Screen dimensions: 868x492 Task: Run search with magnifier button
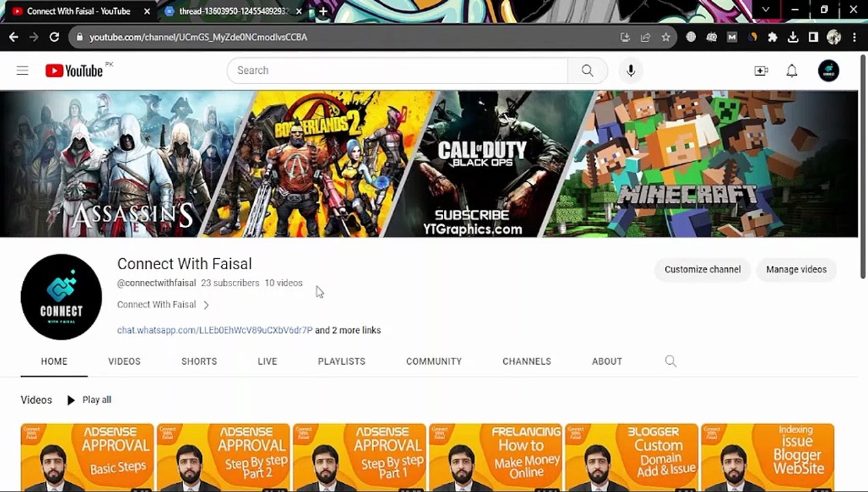[x=587, y=70]
